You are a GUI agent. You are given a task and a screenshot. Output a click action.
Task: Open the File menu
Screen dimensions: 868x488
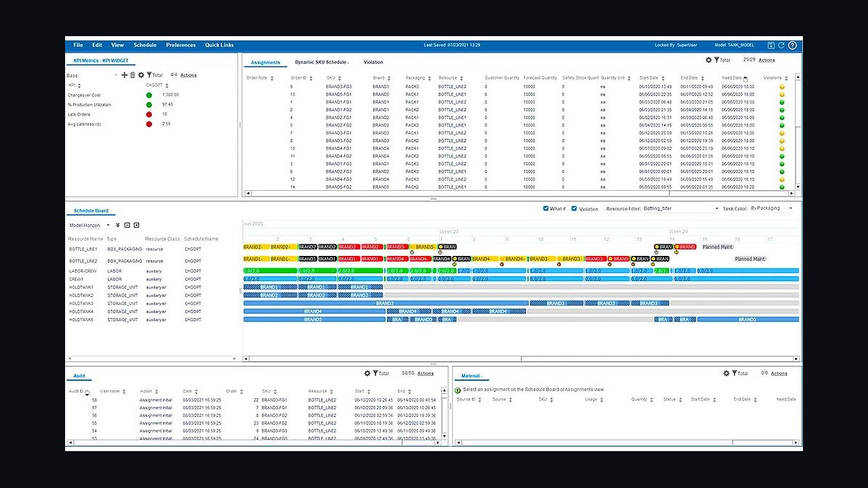tap(78, 45)
